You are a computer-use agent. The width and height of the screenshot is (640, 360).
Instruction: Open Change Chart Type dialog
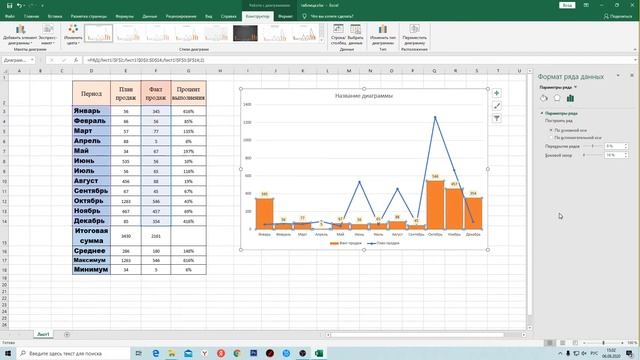[x=382, y=35]
